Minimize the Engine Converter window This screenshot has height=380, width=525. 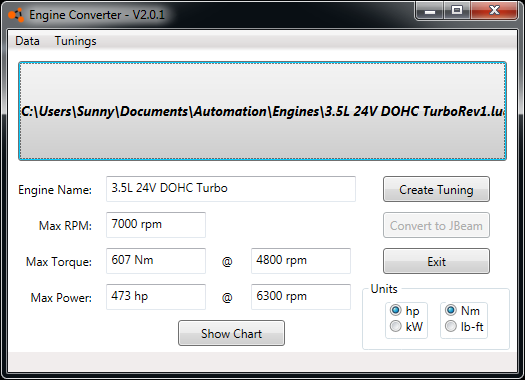pos(430,11)
